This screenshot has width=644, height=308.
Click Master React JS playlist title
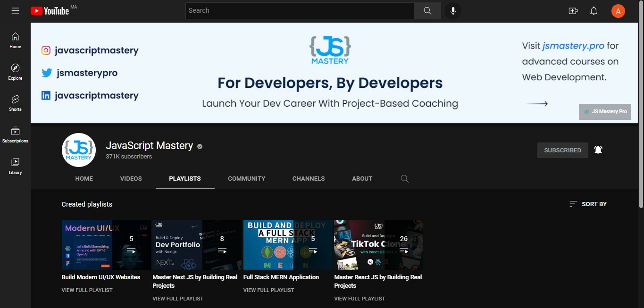[378, 282]
